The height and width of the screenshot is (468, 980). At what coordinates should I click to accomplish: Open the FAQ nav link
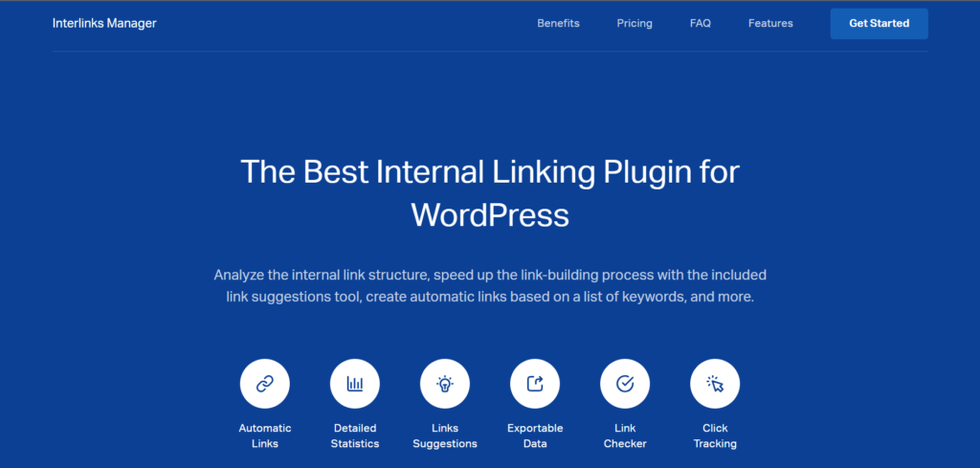(x=700, y=24)
